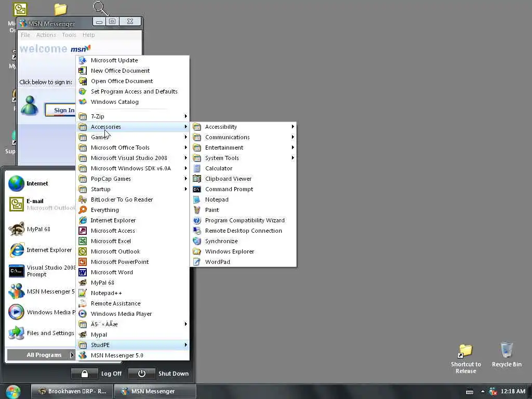Click the Start orb button

tap(13, 391)
